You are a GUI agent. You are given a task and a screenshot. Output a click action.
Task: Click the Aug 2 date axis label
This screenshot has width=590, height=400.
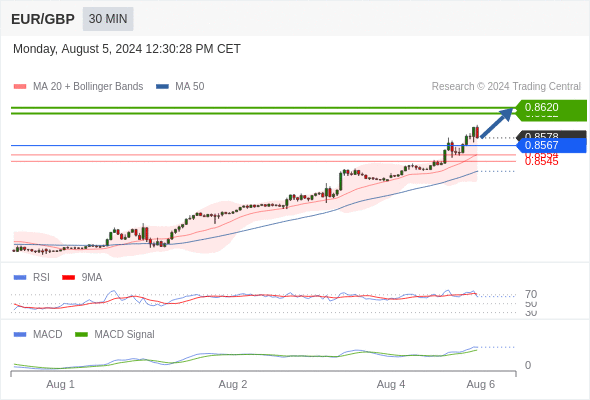(233, 384)
